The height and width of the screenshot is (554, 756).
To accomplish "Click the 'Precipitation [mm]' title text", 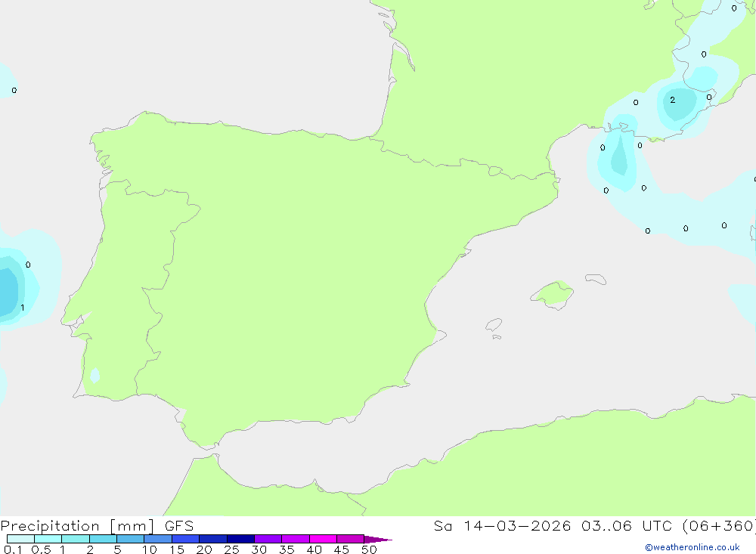I will click(x=77, y=526).
